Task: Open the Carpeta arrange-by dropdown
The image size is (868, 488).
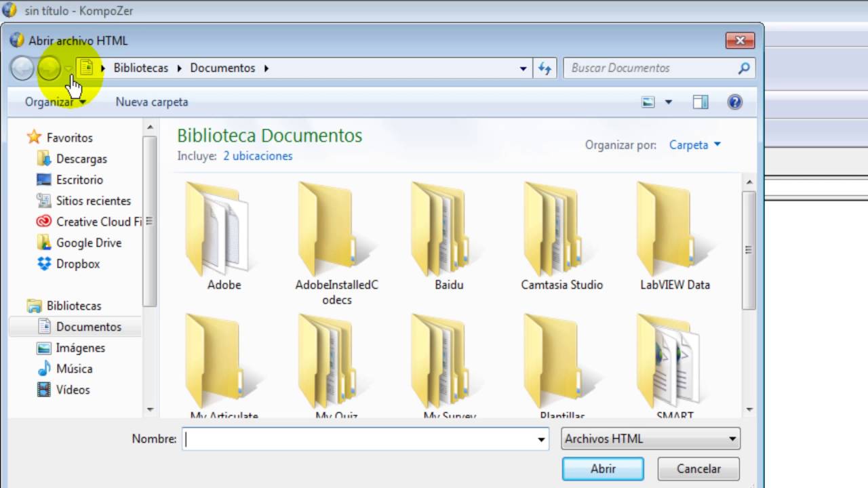Action: point(695,144)
